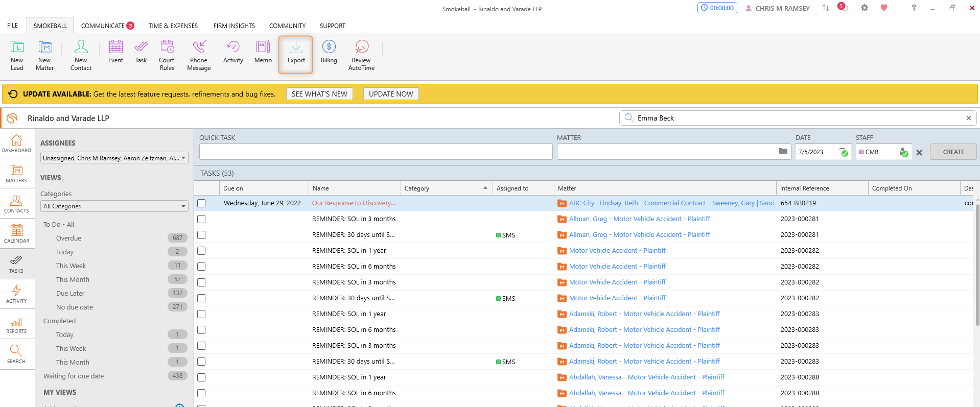Log a Phone Message from the ribbon
The image size is (980, 407).
pos(199,55)
